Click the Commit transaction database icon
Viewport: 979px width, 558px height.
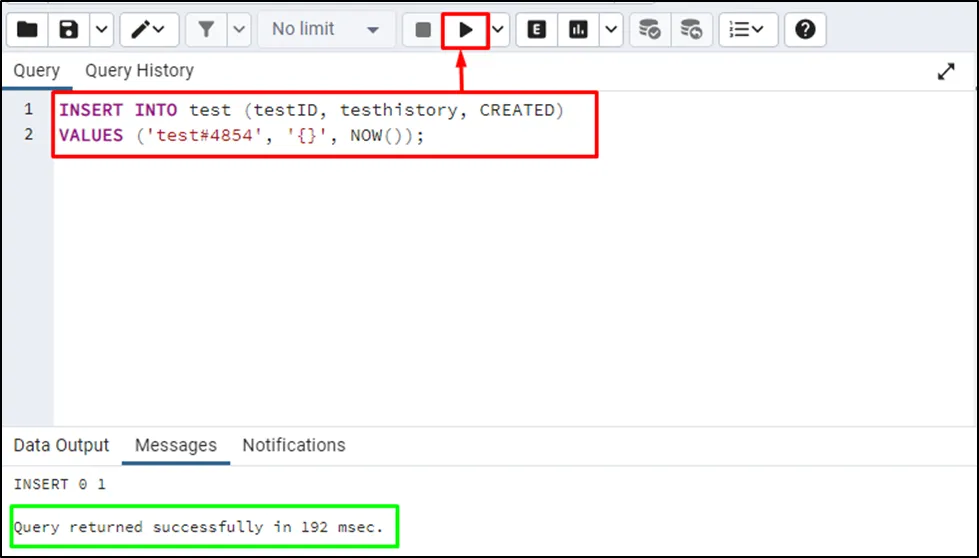650,30
